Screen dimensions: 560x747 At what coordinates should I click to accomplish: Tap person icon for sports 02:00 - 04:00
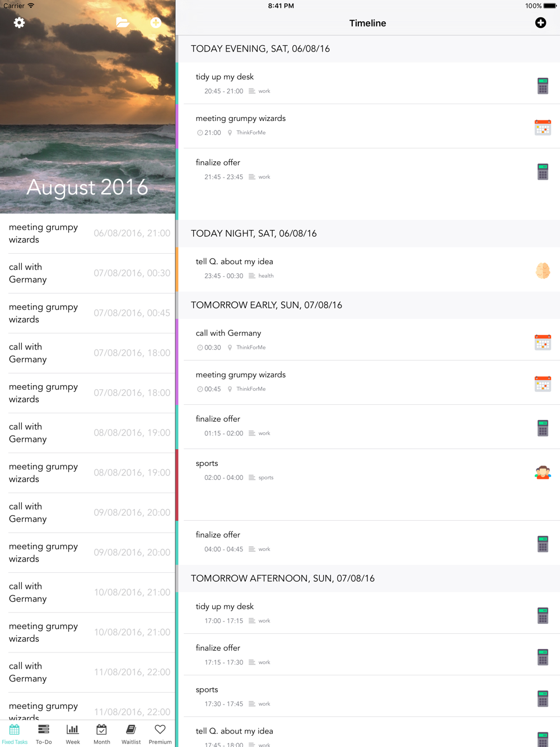[543, 472]
